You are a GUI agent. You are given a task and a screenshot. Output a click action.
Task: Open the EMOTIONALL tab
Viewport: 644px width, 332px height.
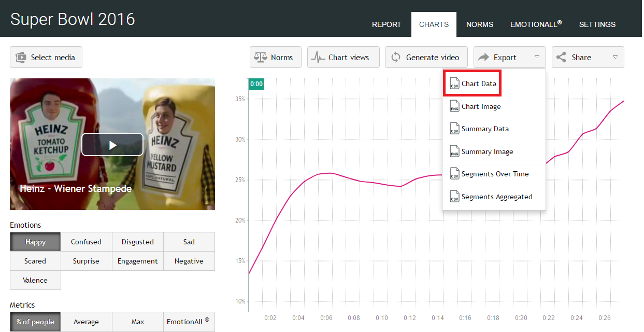[536, 24]
